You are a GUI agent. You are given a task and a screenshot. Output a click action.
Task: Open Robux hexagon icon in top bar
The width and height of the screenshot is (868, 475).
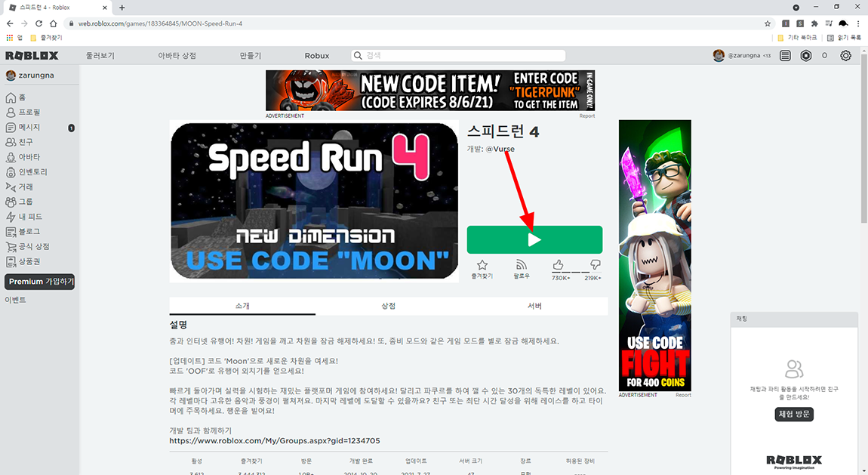click(x=806, y=55)
